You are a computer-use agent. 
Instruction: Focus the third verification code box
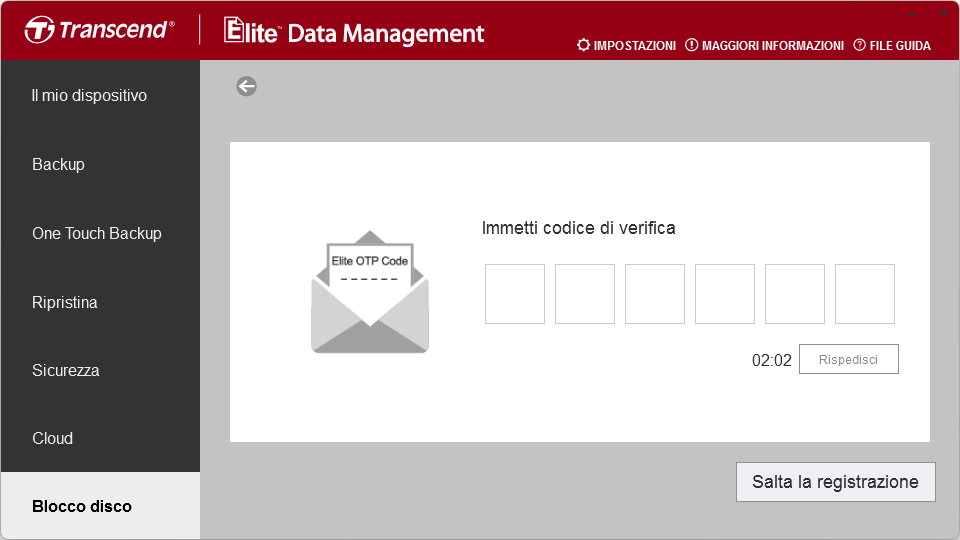654,294
